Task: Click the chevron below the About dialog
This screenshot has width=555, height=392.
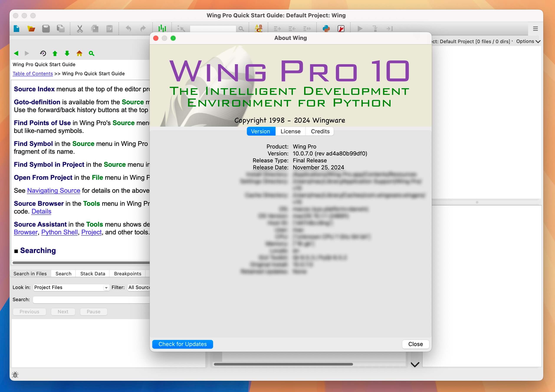Action: (415, 364)
